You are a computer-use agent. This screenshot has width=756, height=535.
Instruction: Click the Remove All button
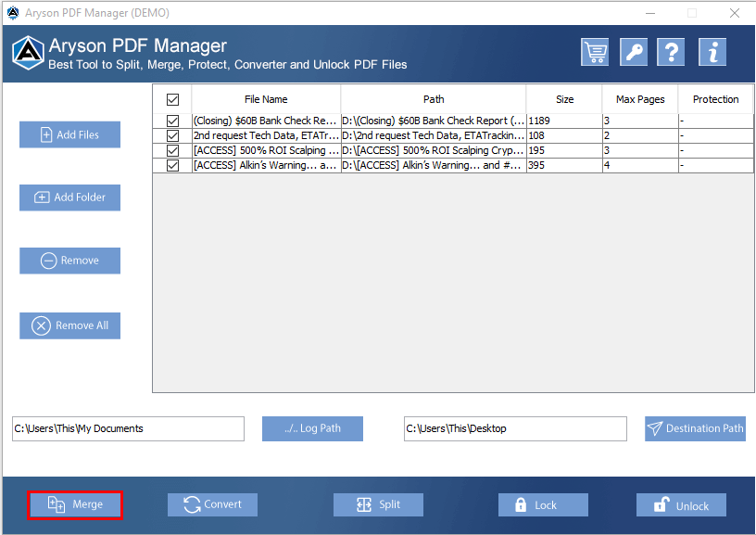(x=69, y=325)
